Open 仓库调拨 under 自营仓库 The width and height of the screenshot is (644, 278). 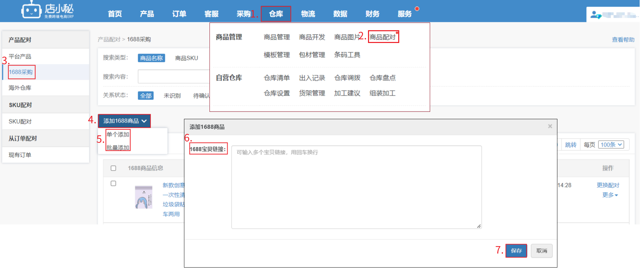pyautogui.click(x=347, y=78)
